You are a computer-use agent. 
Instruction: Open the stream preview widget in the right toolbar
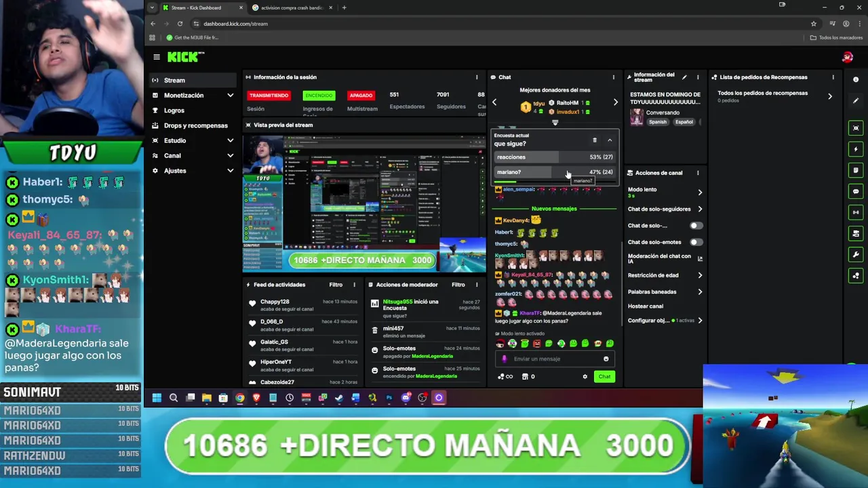coord(856,128)
